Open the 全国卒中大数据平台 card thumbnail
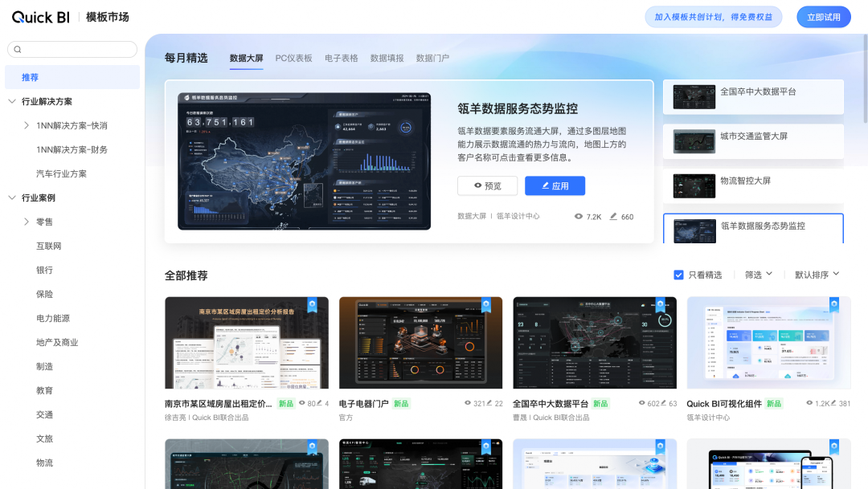868x489 pixels. (595, 343)
